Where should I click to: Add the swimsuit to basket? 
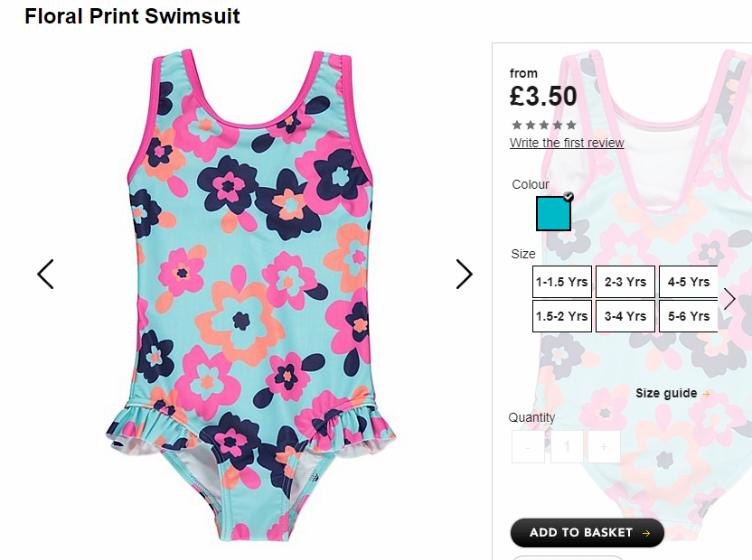click(587, 533)
